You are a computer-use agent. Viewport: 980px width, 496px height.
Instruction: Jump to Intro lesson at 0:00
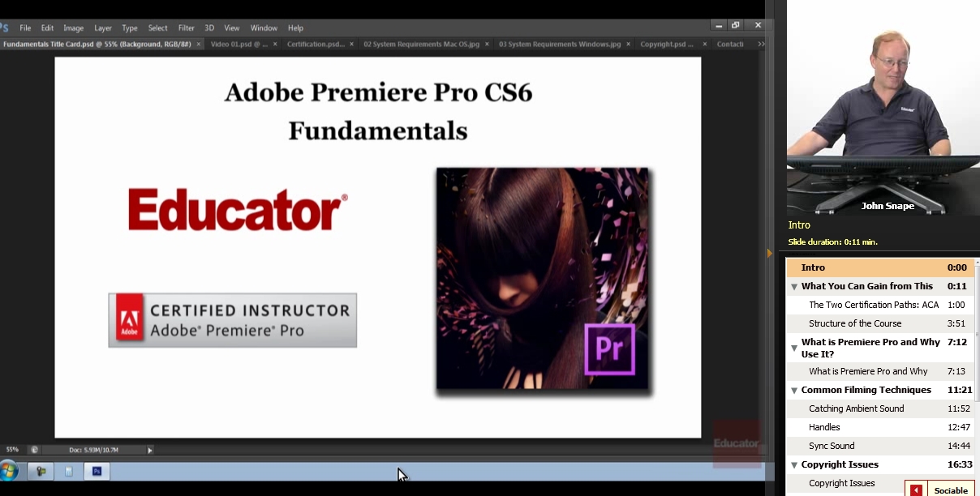click(x=879, y=267)
